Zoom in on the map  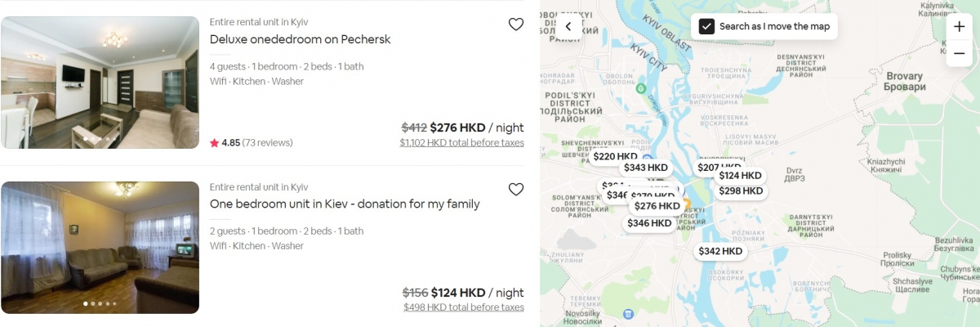[959, 26]
